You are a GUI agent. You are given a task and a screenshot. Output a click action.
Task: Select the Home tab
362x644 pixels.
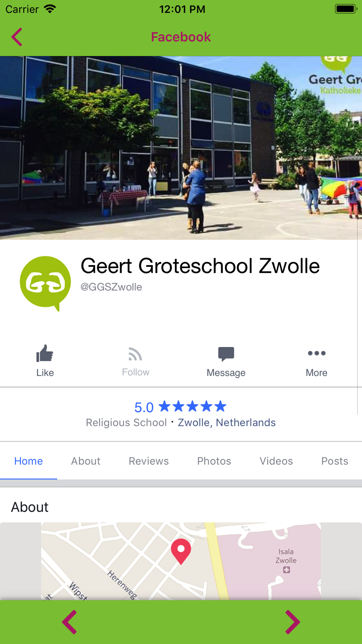point(29,461)
